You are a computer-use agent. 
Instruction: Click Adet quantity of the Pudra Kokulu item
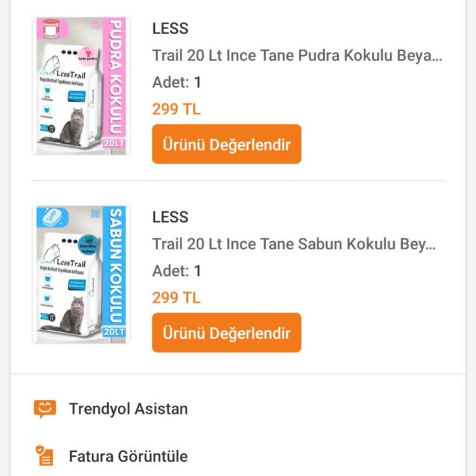tap(177, 82)
